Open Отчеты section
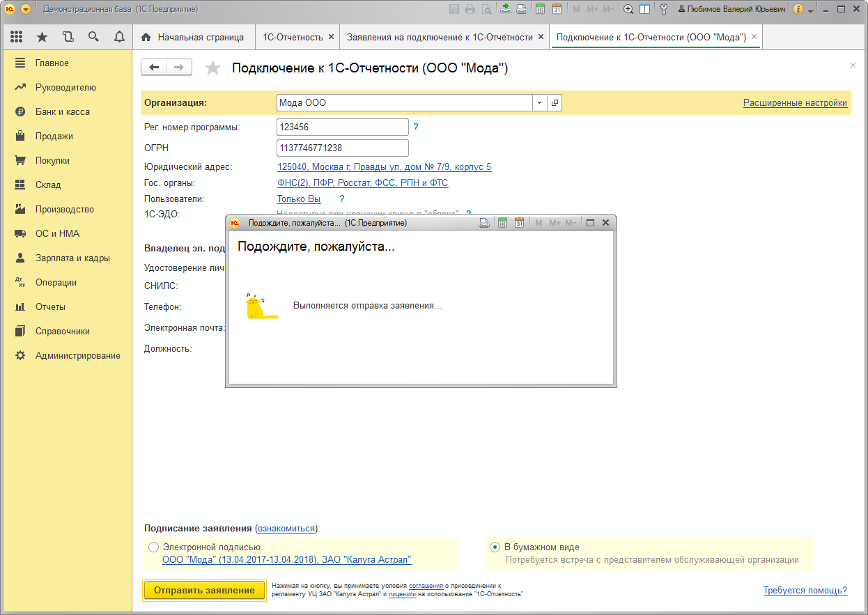 pyautogui.click(x=66, y=306)
